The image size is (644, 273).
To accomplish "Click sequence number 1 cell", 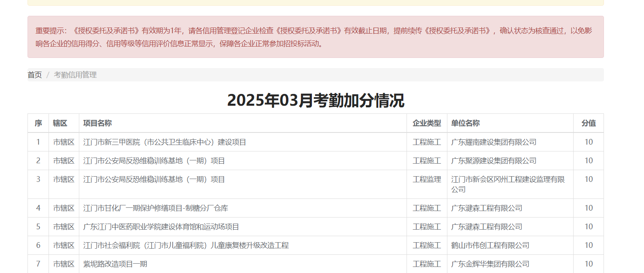I will pyautogui.click(x=38, y=142).
